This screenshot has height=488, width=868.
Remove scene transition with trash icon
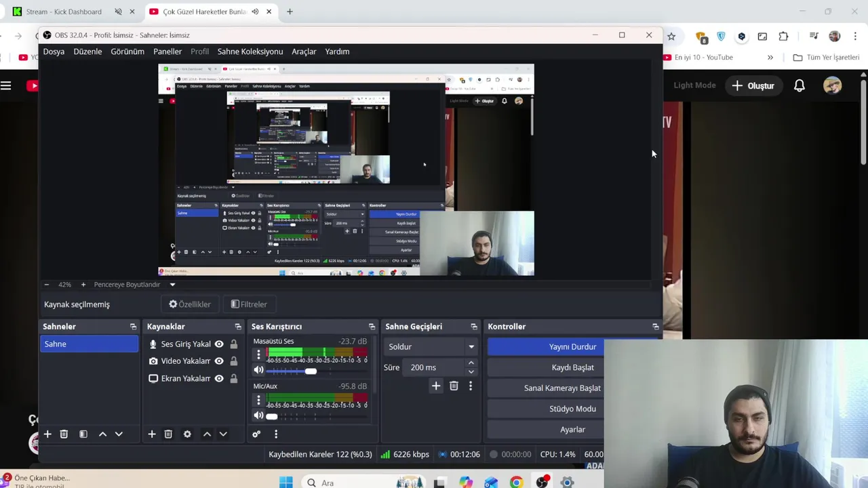[x=454, y=386]
